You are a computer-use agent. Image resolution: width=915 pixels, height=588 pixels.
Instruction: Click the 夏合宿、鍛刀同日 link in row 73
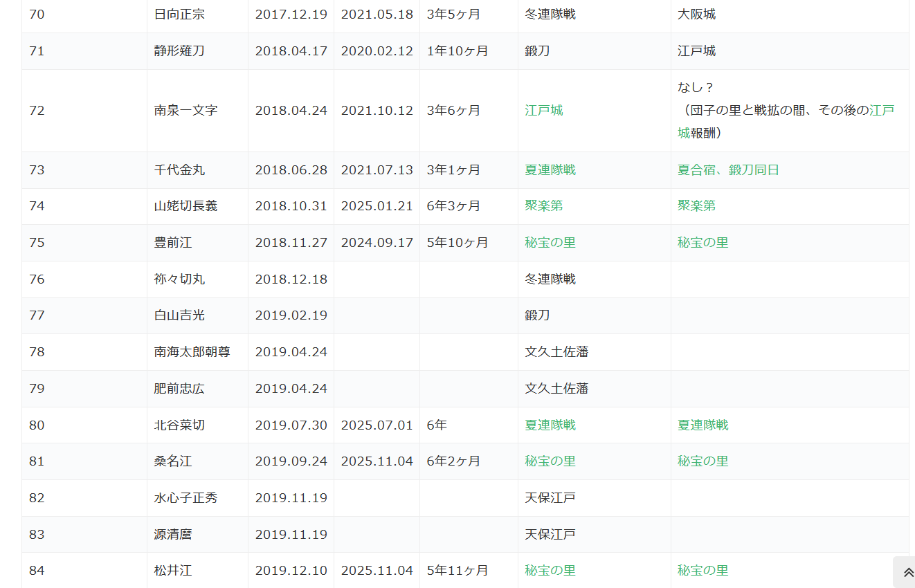[x=727, y=170]
